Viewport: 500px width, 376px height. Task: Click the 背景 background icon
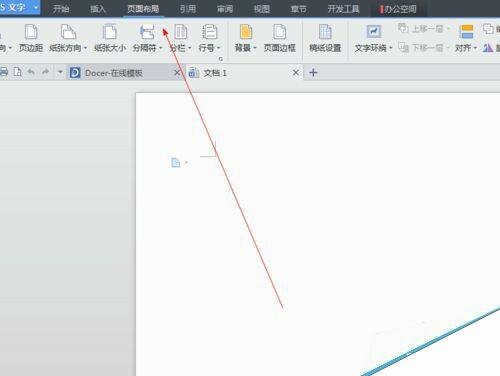point(246,32)
